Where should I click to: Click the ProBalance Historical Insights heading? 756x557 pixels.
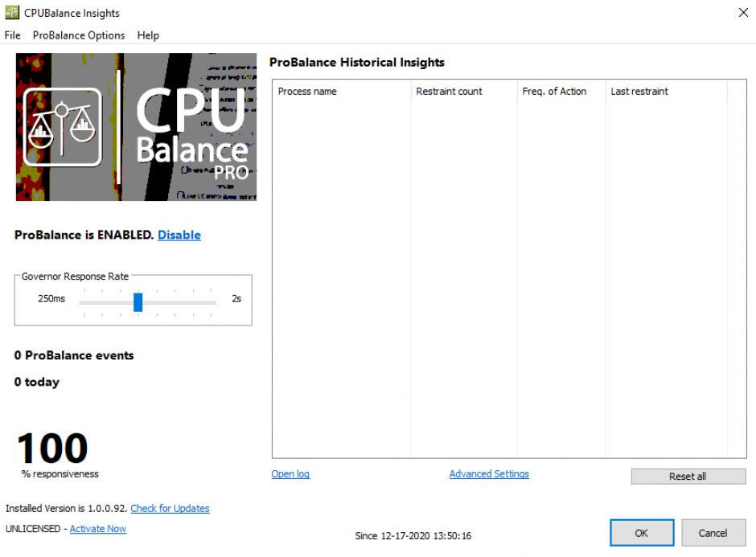pyautogui.click(x=357, y=62)
